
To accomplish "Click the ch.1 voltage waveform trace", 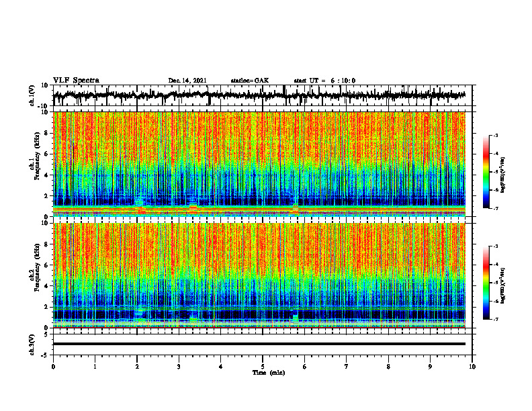I will (259, 95).
